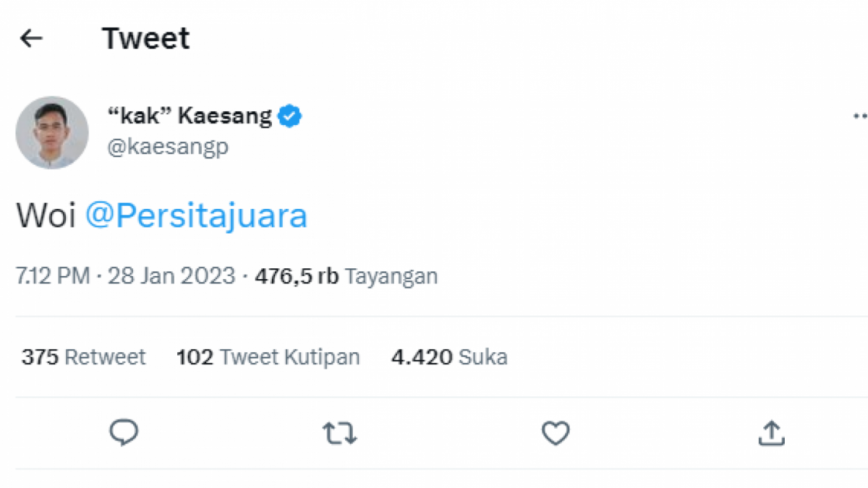Open the more options menu with three dots
868x488 pixels.
pyautogui.click(x=859, y=116)
